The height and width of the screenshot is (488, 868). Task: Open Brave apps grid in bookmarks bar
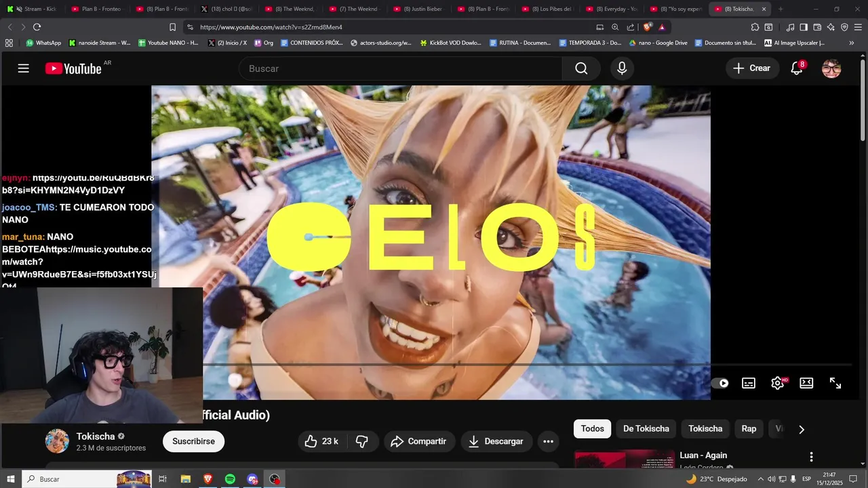[9, 43]
